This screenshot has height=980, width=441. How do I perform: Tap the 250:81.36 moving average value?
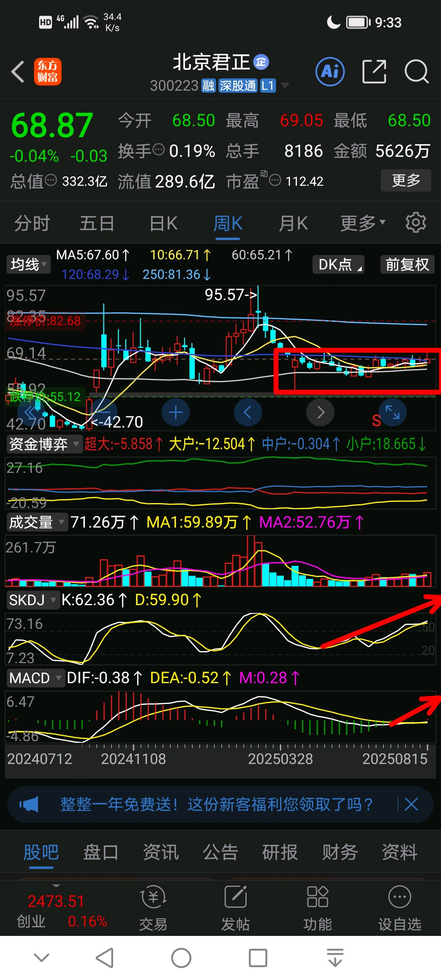coord(176,274)
